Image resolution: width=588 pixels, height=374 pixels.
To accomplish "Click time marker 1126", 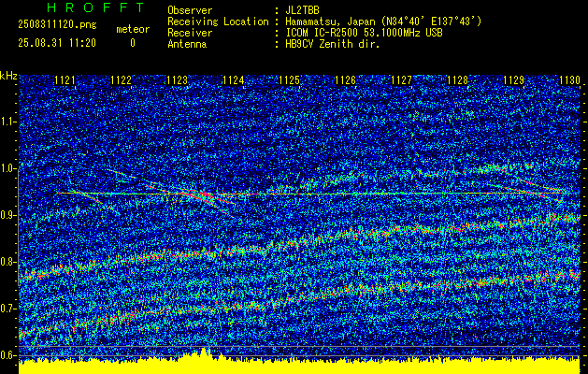I will tap(345, 79).
